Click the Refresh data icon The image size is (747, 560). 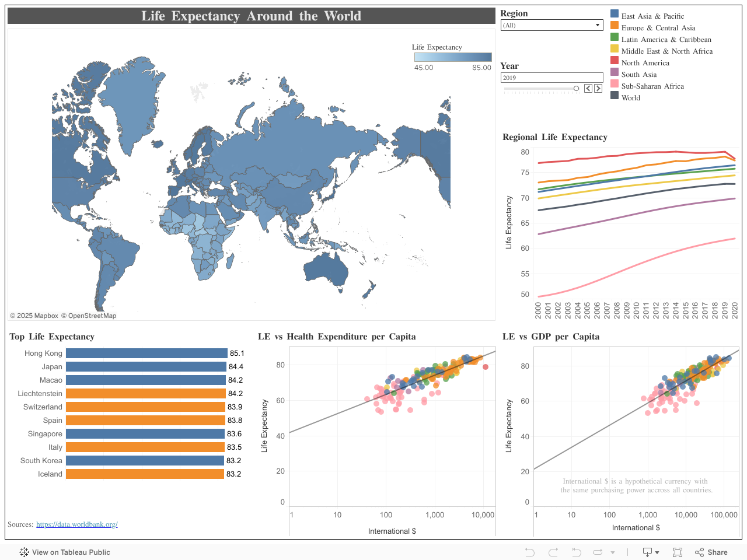coord(598,552)
